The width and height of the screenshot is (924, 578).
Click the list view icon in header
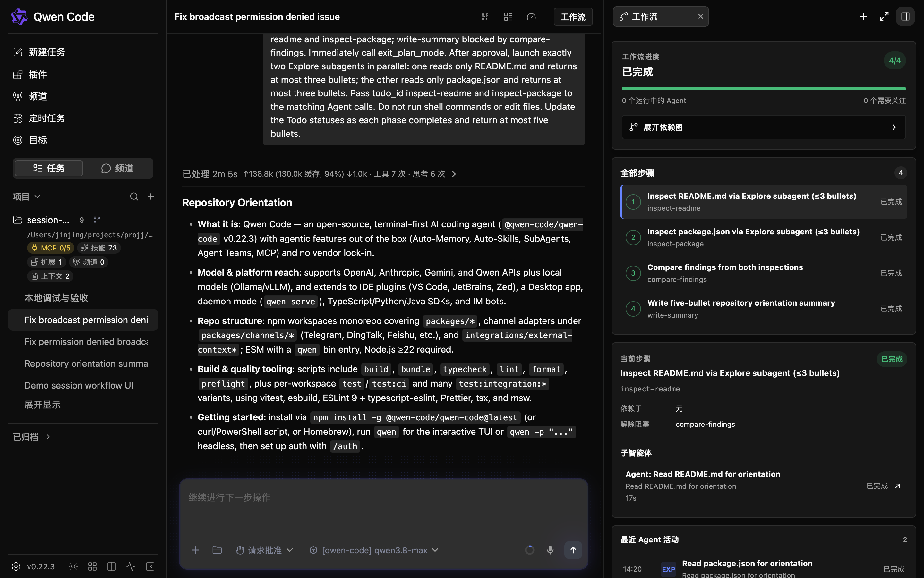[508, 17]
